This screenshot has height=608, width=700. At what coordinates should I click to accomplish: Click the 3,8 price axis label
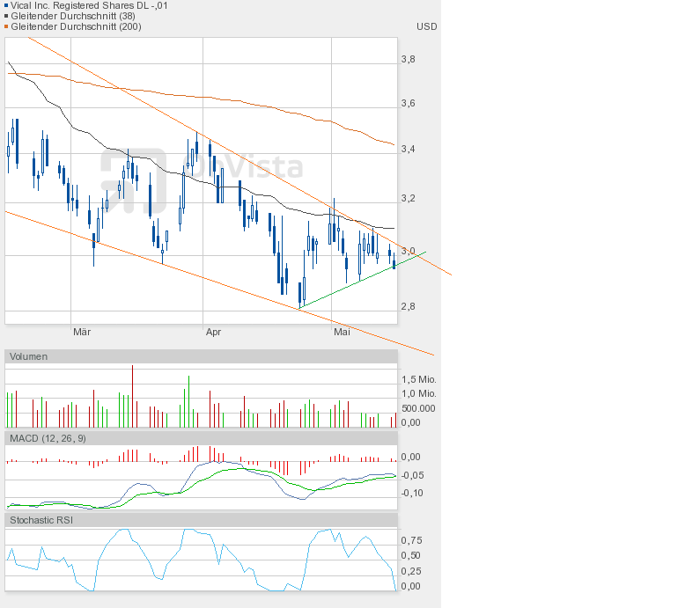pyautogui.click(x=408, y=59)
